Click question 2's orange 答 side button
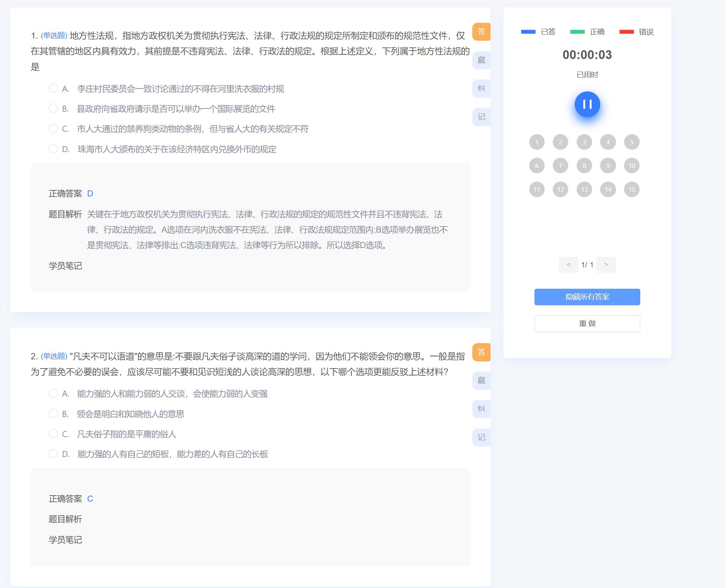The width and height of the screenshot is (726, 588). coord(481,352)
